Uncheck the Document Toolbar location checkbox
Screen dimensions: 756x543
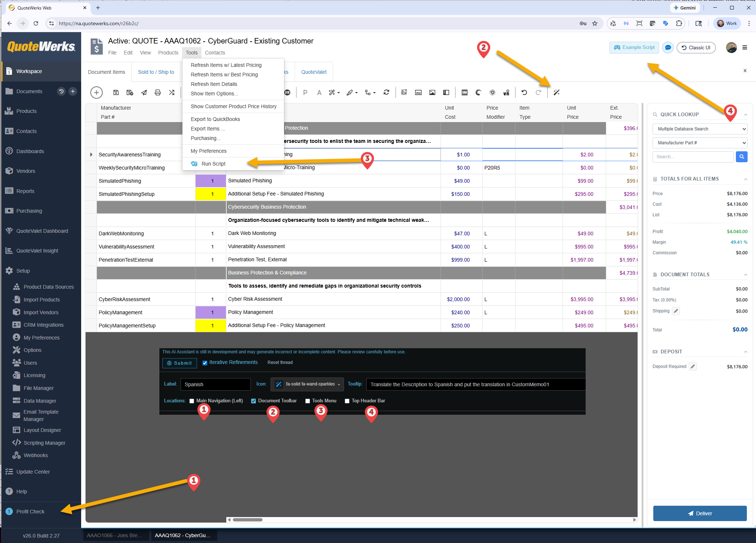click(x=253, y=401)
